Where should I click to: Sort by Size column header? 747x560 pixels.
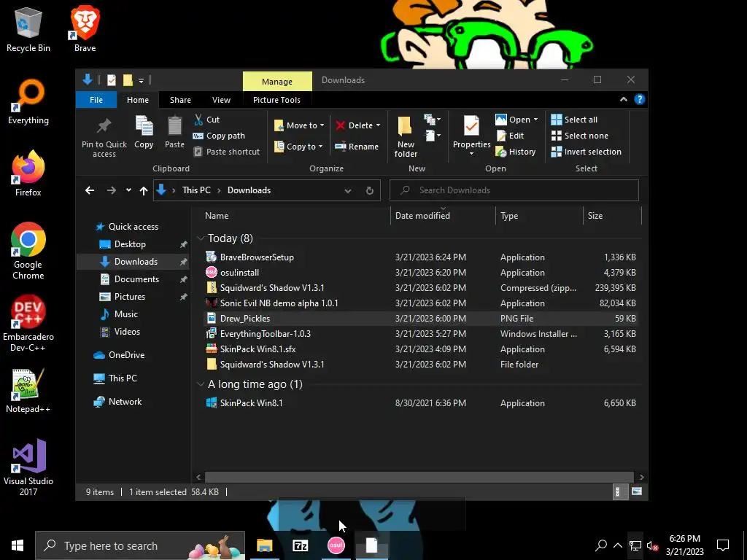612,216
